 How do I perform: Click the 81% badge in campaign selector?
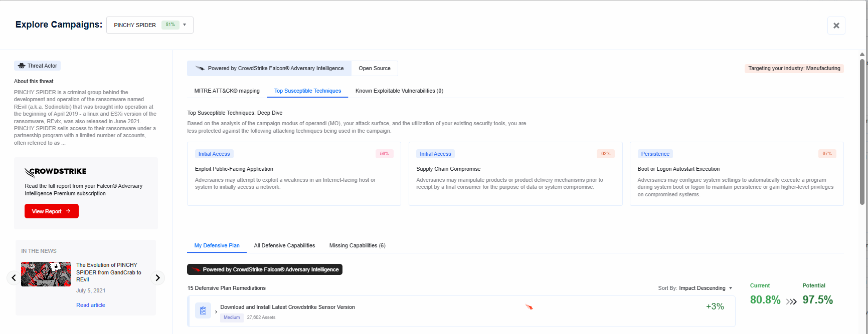coord(170,25)
